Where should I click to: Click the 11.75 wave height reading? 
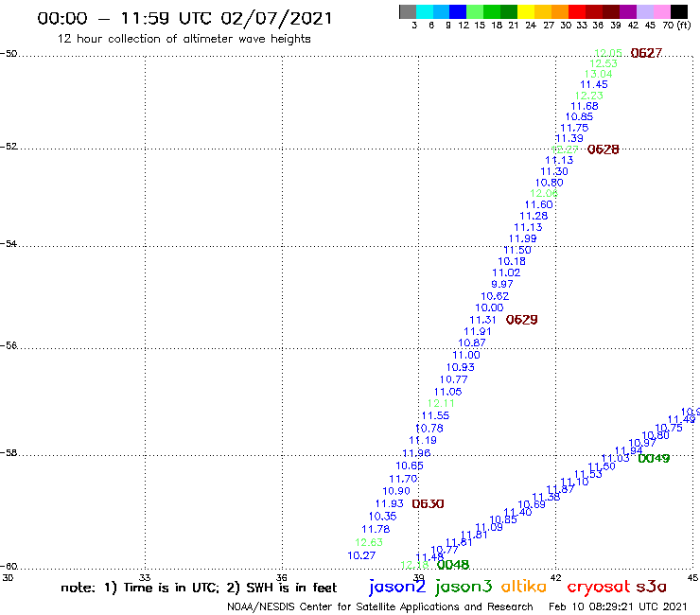574,128
